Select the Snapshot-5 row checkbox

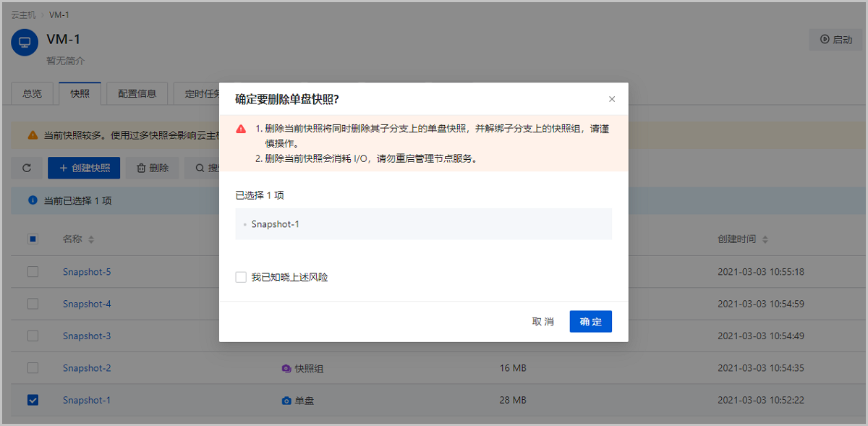(33, 272)
